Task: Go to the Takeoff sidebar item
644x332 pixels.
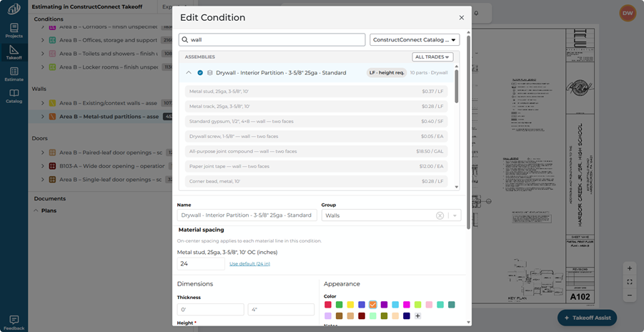Action: (x=14, y=53)
